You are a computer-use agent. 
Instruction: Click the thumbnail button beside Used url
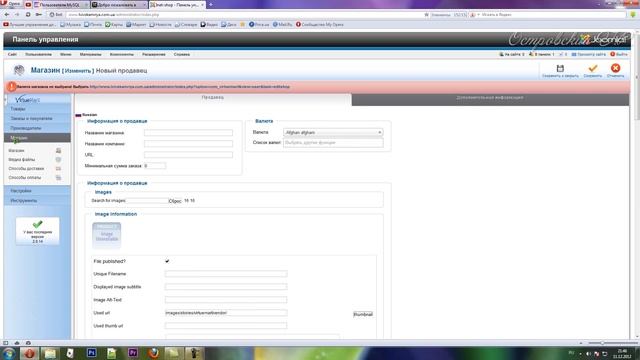coord(363,314)
